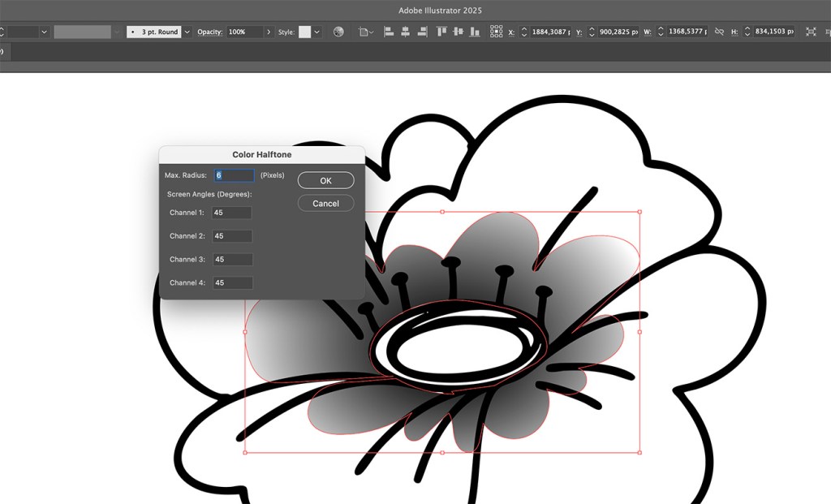831x504 pixels.
Task: Click the X position stepper arrows
Action: tap(524, 32)
